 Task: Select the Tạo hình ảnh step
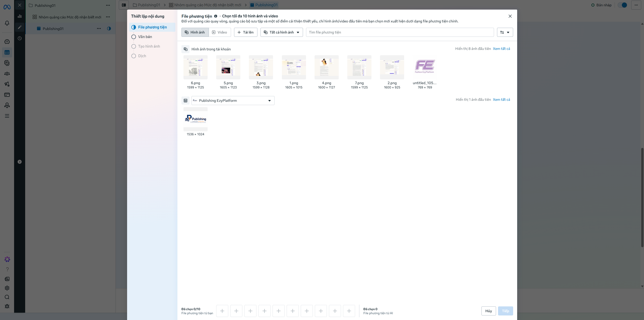(149, 46)
